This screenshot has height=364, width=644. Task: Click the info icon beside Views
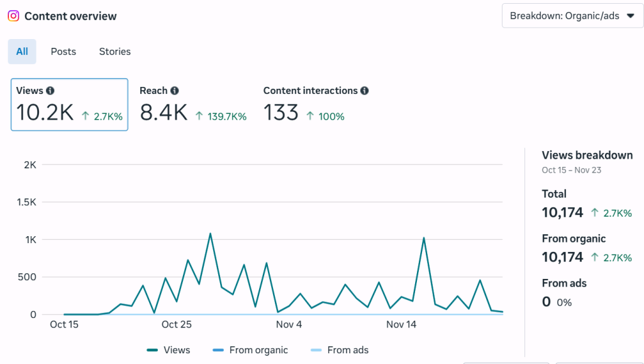50,91
